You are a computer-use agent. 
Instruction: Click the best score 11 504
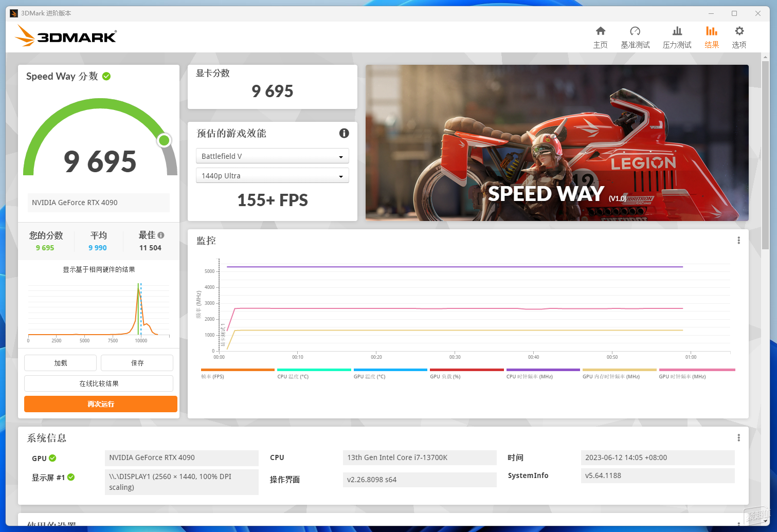pos(150,248)
